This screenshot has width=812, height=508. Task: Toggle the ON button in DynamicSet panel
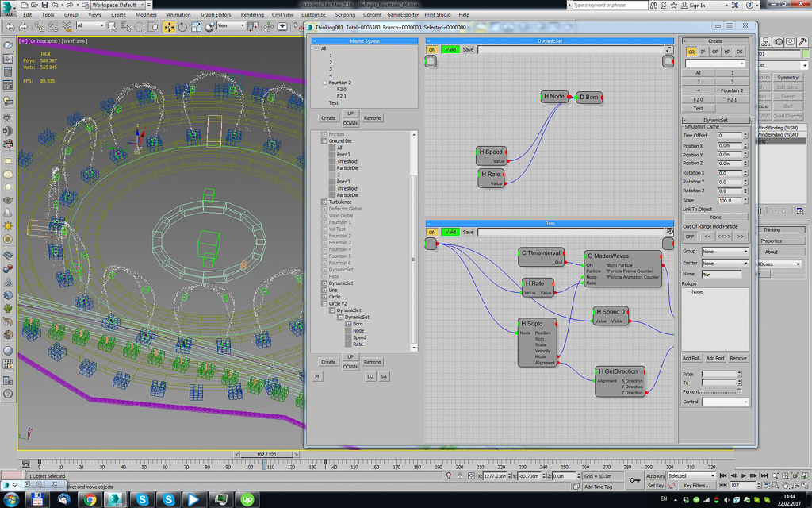coord(432,49)
